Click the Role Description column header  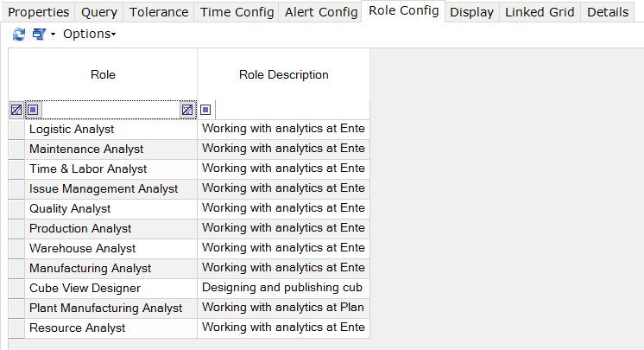point(283,74)
